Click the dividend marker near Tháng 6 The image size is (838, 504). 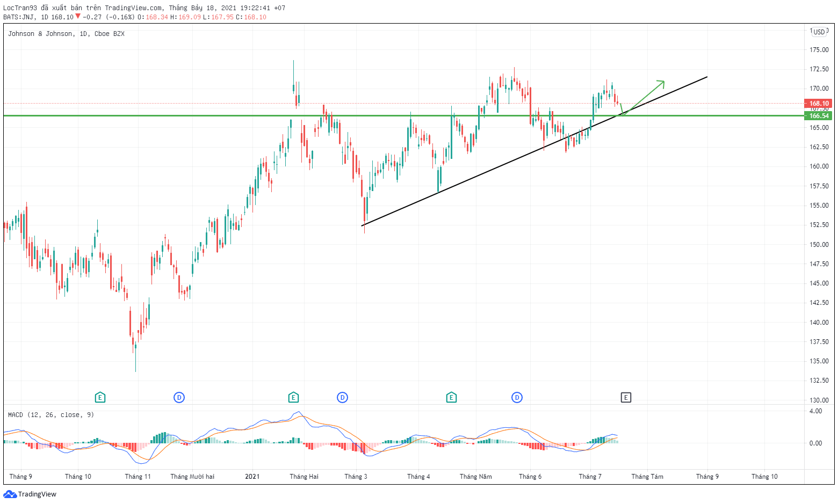pos(517,398)
